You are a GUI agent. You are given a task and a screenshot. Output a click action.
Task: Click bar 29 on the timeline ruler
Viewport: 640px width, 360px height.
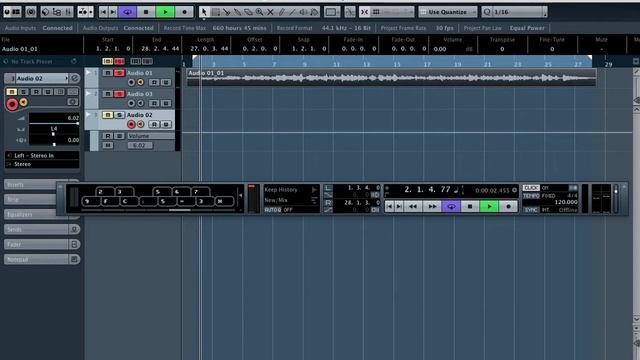click(x=608, y=64)
